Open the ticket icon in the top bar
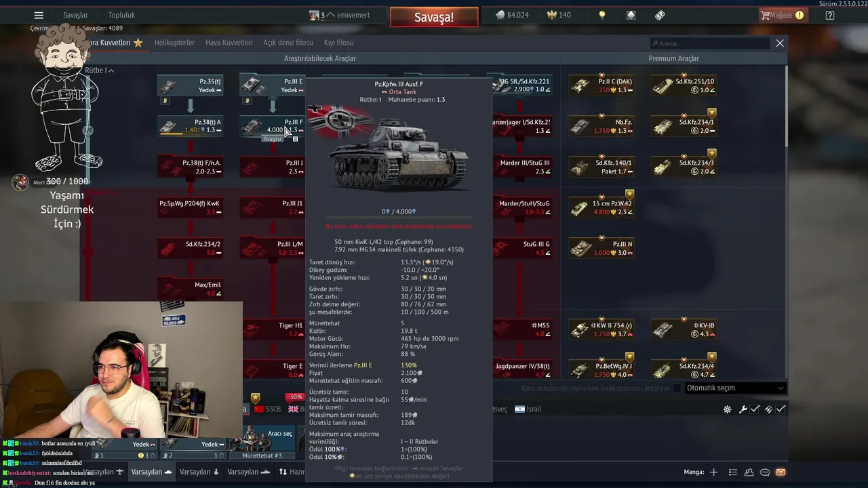The image size is (868, 488). click(x=660, y=15)
